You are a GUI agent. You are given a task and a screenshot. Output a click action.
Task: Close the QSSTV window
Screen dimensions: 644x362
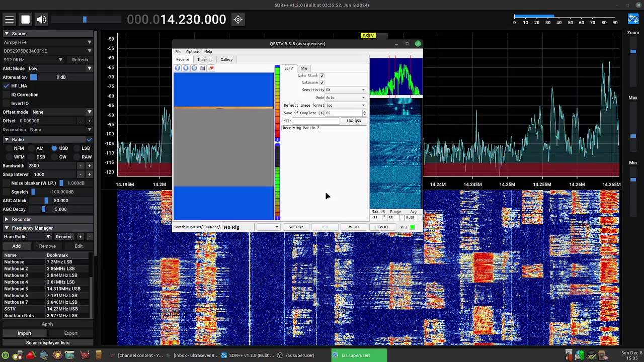(x=418, y=44)
